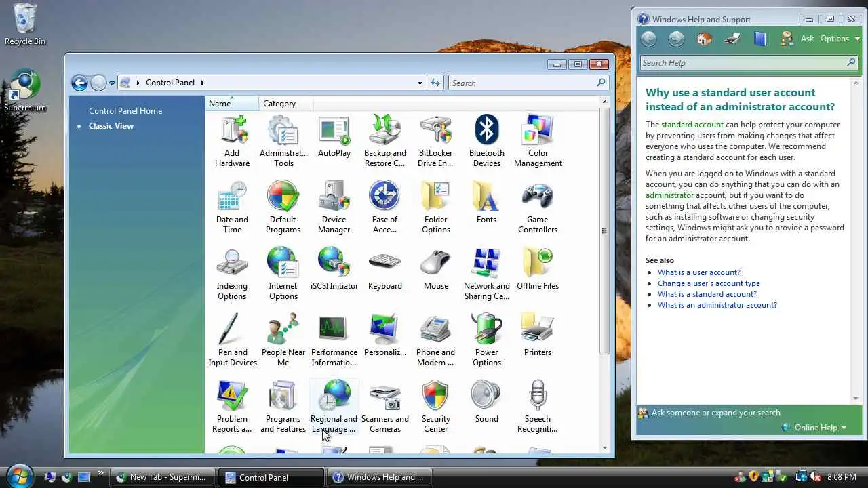Click Help print icon
The image size is (868, 488).
tap(732, 39)
